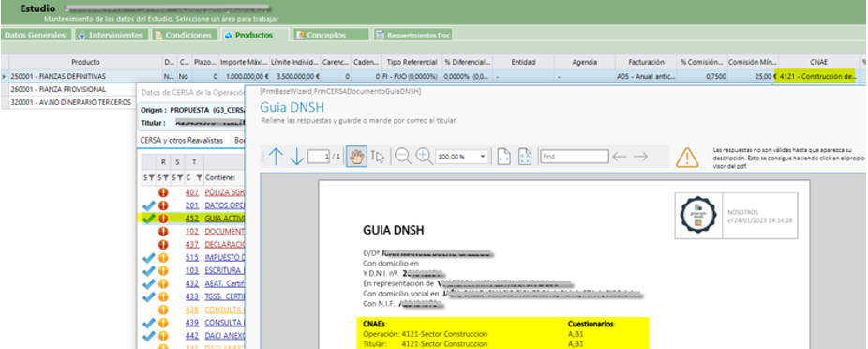Open document link 201
This screenshot has width=868, height=349.
coord(192,205)
